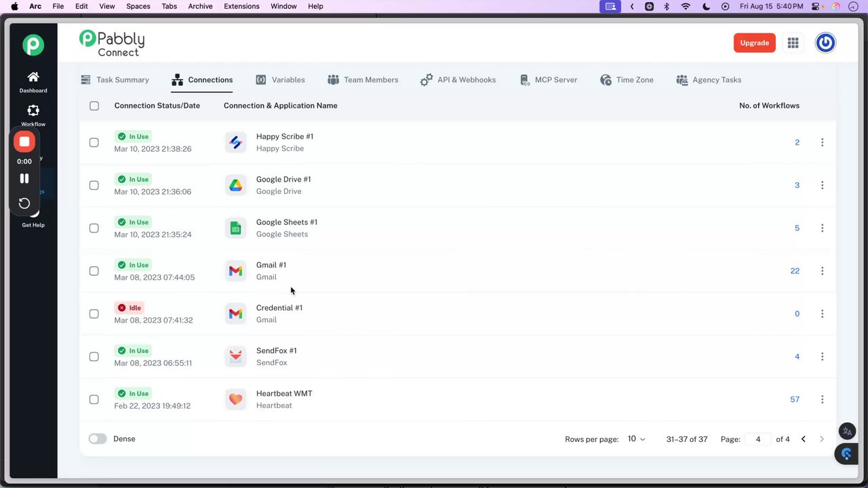Check the Heartbeat WMT row checkbox

(x=94, y=399)
